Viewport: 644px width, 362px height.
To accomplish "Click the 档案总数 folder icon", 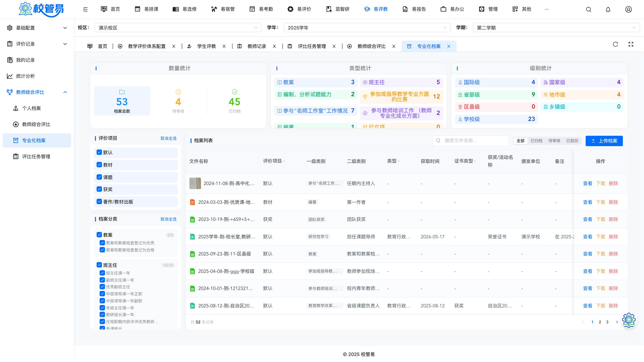I will (x=122, y=92).
